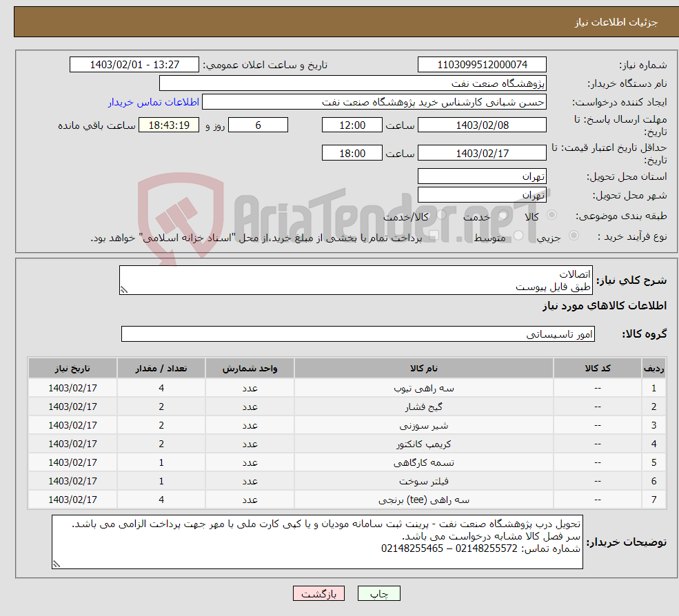Select the row item سه راهی تیوب

[x=424, y=388]
